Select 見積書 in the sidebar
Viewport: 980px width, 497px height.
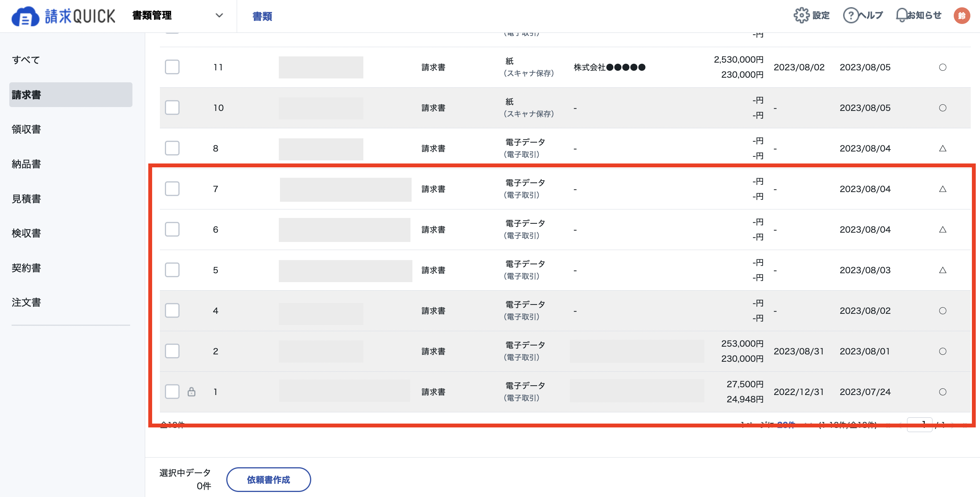tap(26, 199)
